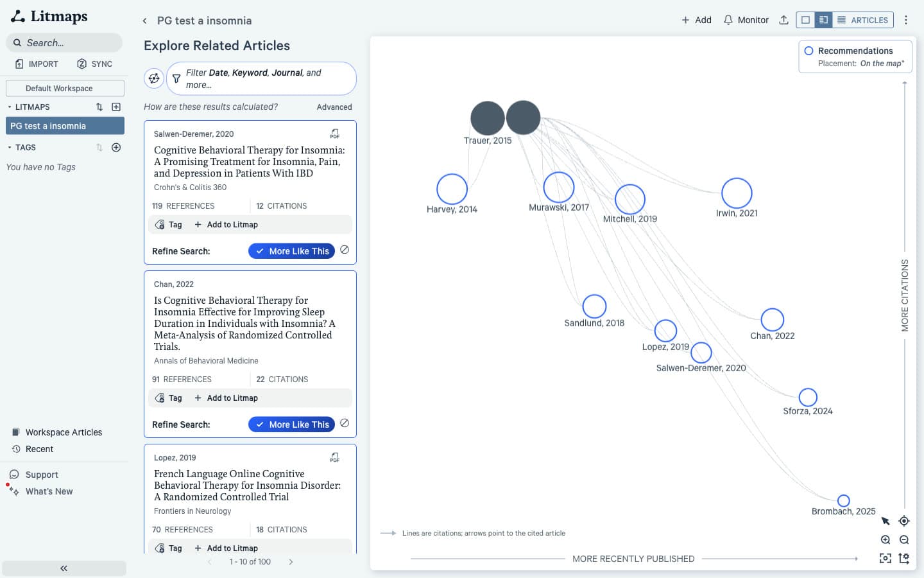Screen dimensions: 924x578
Task: Click 'How are these results calculated?'
Action: point(210,107)
